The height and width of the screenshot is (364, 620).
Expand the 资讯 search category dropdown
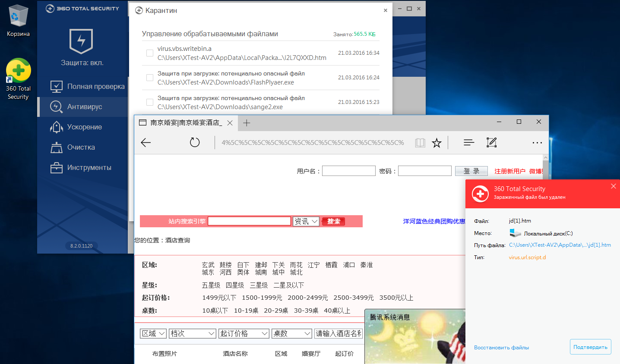coord(306,221)
